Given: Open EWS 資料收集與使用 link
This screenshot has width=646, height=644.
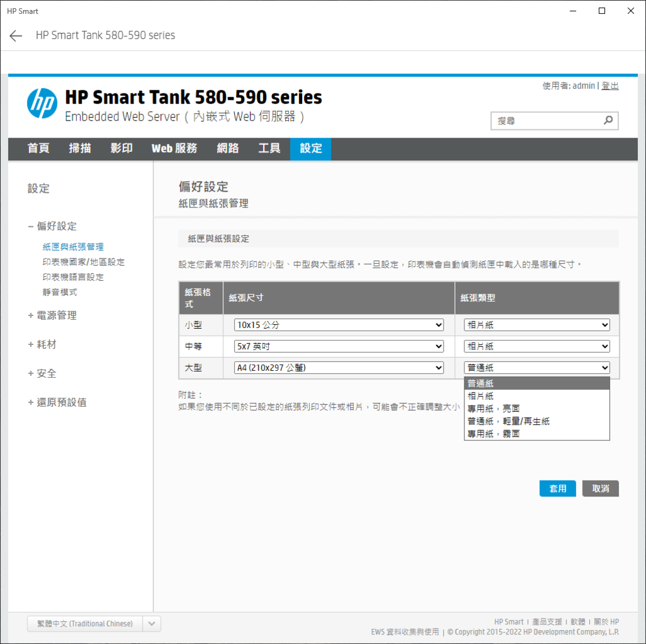Looking at the screenshot, I should click(405, 632).
